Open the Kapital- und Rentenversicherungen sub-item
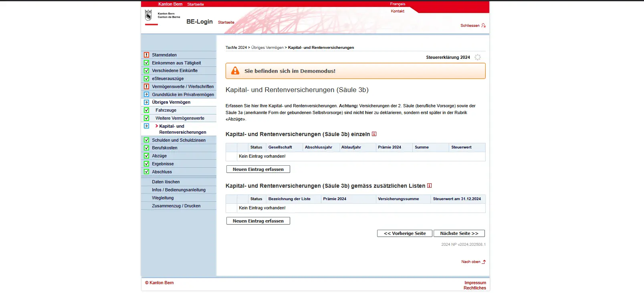Viewport: 644px width, 293px height. (182, 129)
